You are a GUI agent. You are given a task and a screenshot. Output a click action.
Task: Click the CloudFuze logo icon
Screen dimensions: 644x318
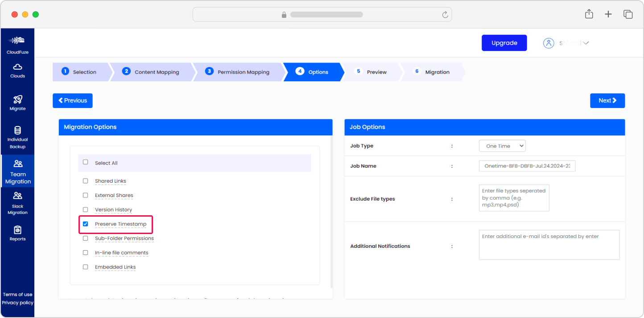(x=17, y=41)
